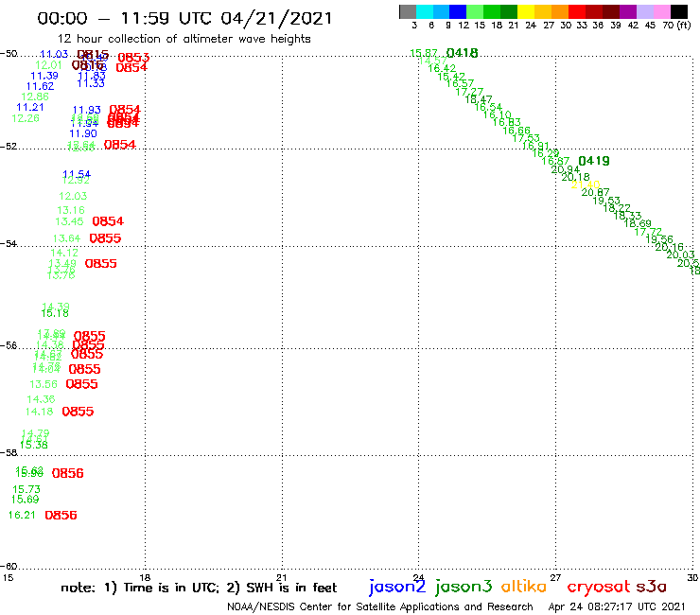Click the 17.27 wave height reading
Screen dimensions: 700x615
tap(469, 92)
